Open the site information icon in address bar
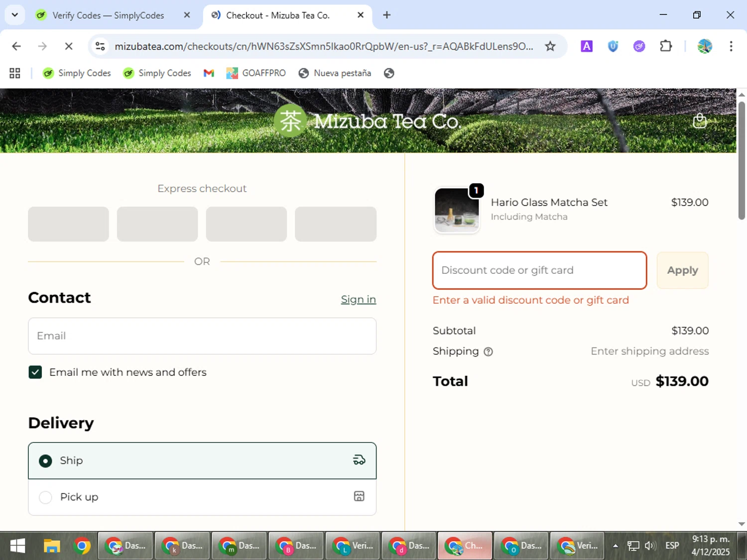Image resolution: width=747 pixels, height=560 pixels. [x=100, y=46]
